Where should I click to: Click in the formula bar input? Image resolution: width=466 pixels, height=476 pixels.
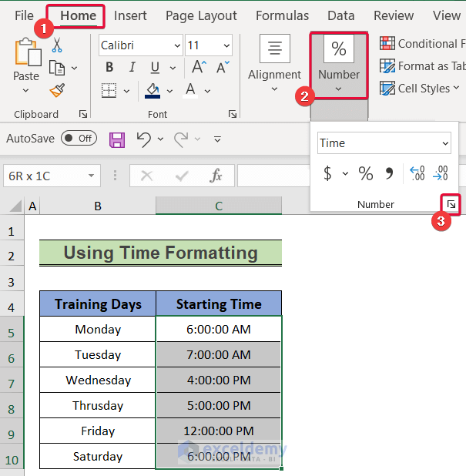click(273, 176)
